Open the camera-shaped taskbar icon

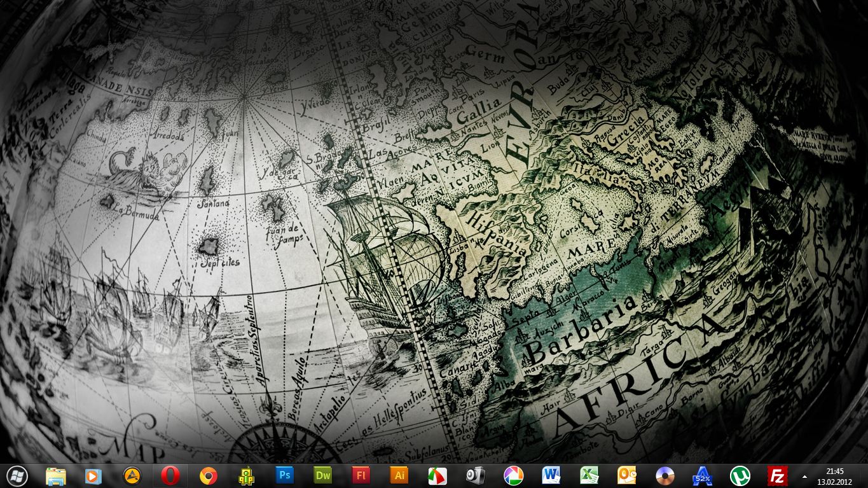click(475, 476)
